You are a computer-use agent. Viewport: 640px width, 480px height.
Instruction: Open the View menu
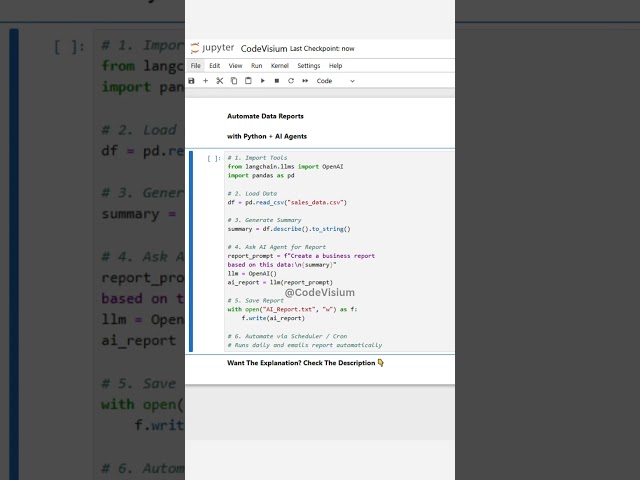coord(236,66)
